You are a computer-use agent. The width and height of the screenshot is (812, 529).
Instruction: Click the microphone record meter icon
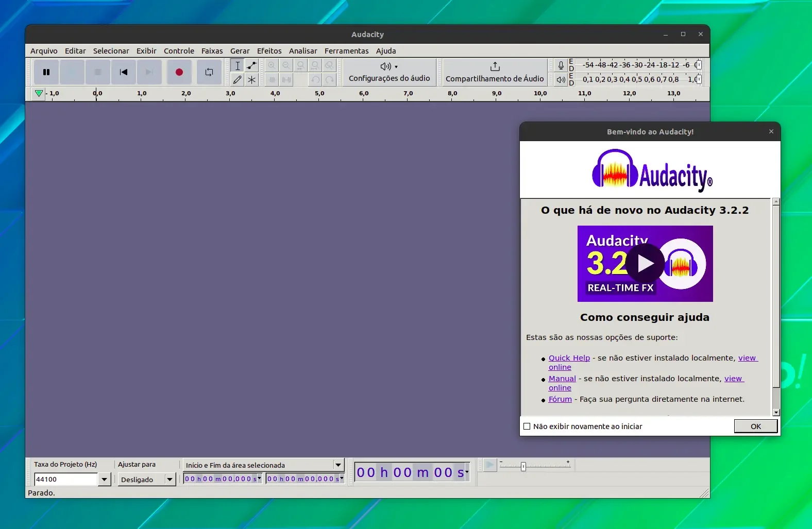click(x=561, y=65)
